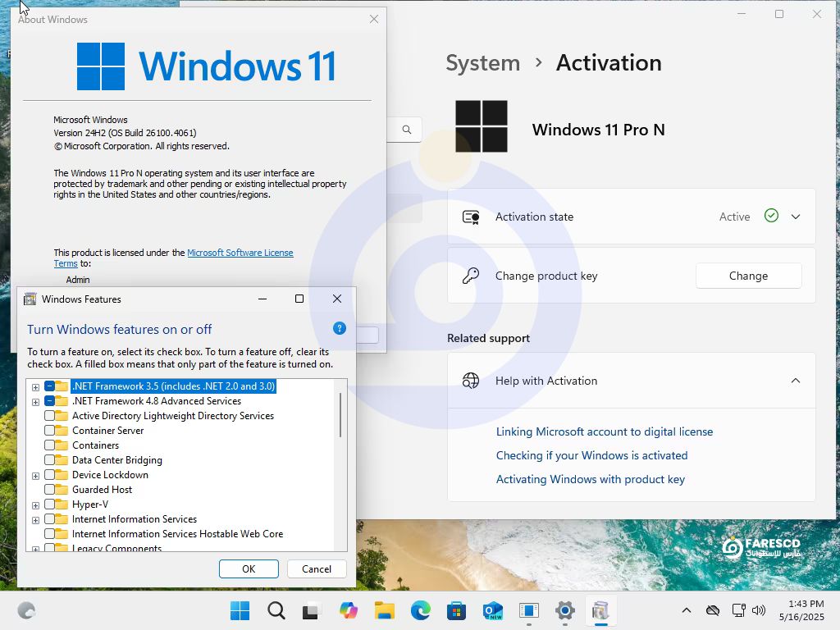Select the Containers row label

[x=95, y=445]
